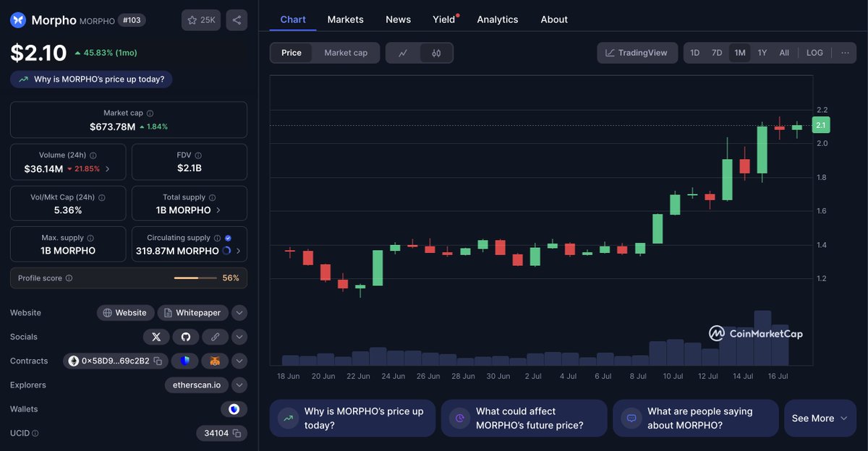The width and height of the screenshot is (868, 451).
Task: Set chart range to 1Y
Action: (x=762, y=53)
